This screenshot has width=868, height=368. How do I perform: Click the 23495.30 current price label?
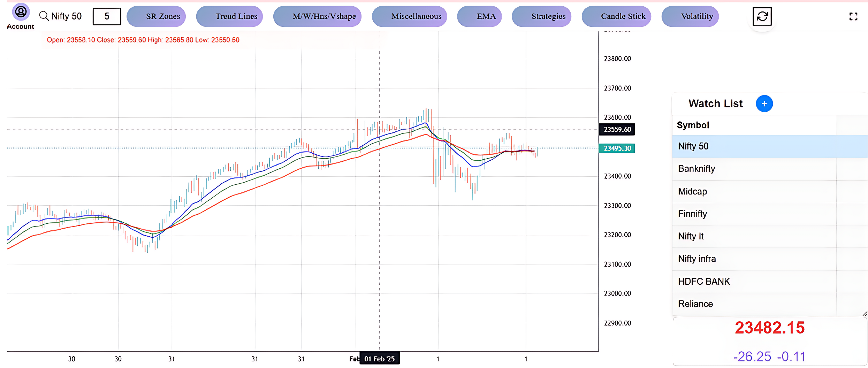[617, 148]
